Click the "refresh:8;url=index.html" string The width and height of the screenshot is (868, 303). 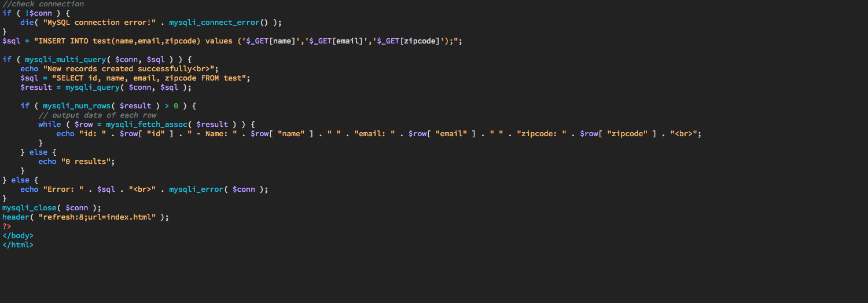click(97, 217)
